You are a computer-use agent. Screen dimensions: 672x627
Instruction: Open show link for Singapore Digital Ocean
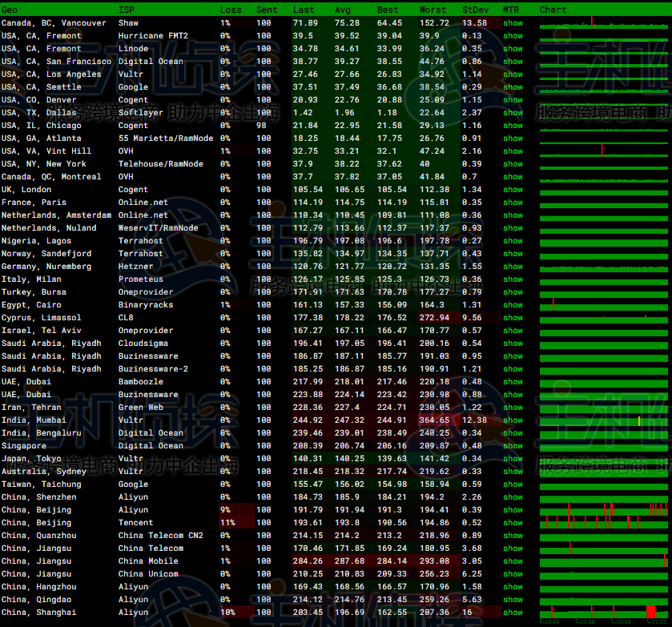coord(513,446)
